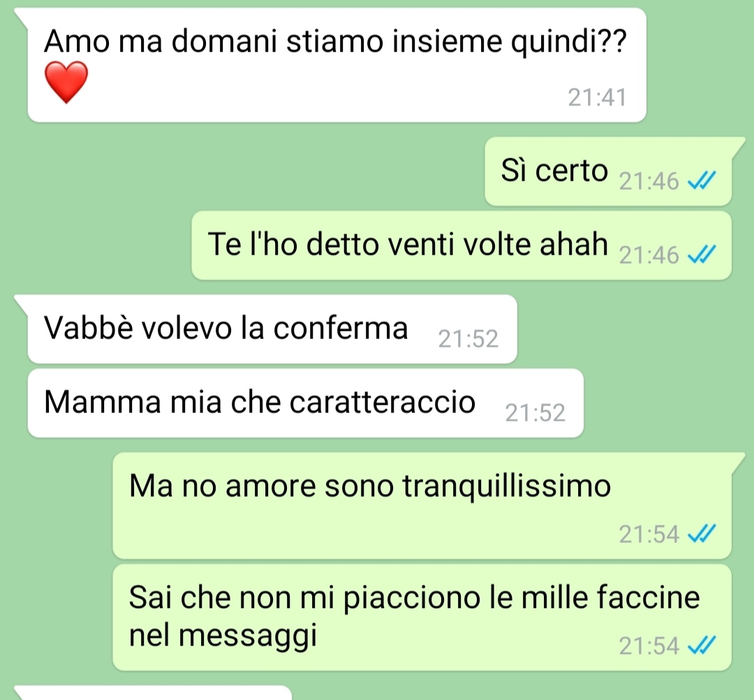754x700 pixels.
Task: Tap read ticks on 'mille faccine' message
Action: coord(702,645)
